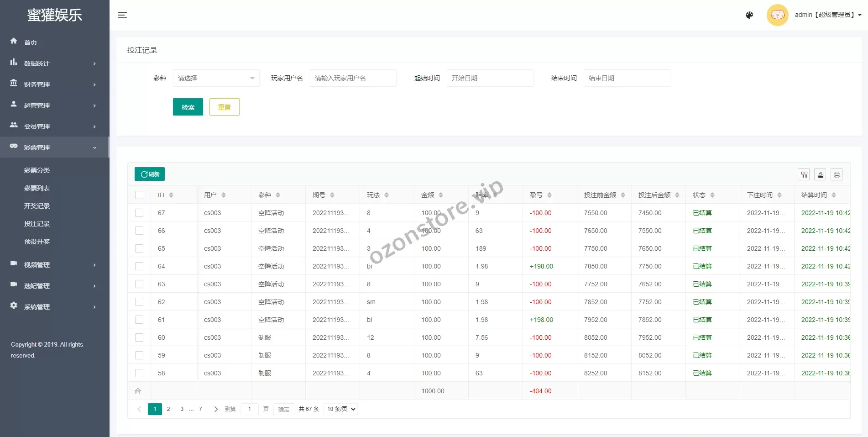Go to next page arrow in pagination
The image size is (868, 437).
[x=216, y=409]
